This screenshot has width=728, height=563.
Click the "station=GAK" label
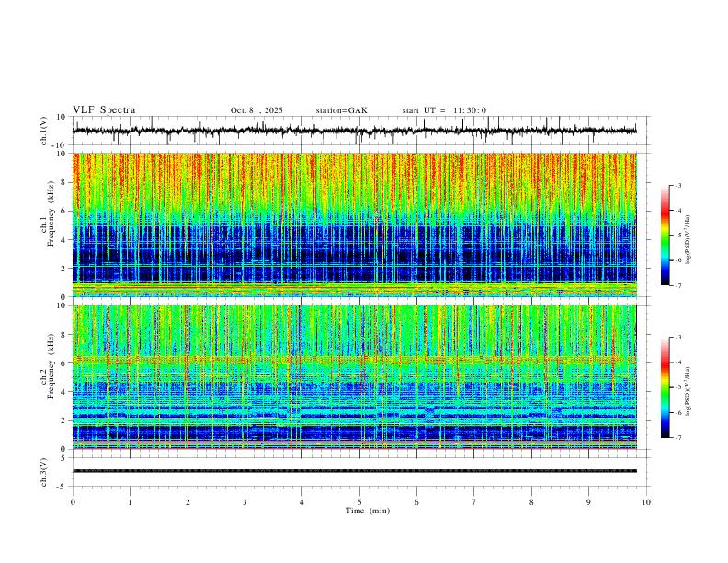[x=341, y=110]
